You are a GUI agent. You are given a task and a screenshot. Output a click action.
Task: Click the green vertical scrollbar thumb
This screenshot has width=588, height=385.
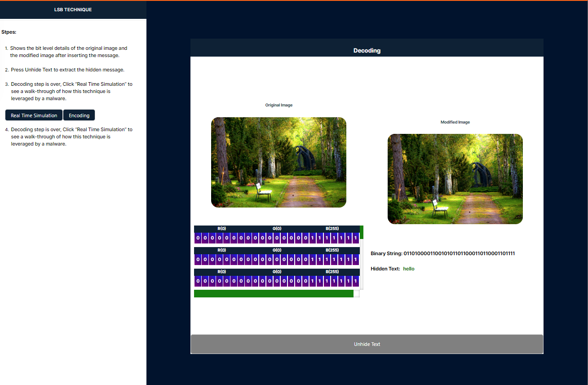[x=362, y=232]
